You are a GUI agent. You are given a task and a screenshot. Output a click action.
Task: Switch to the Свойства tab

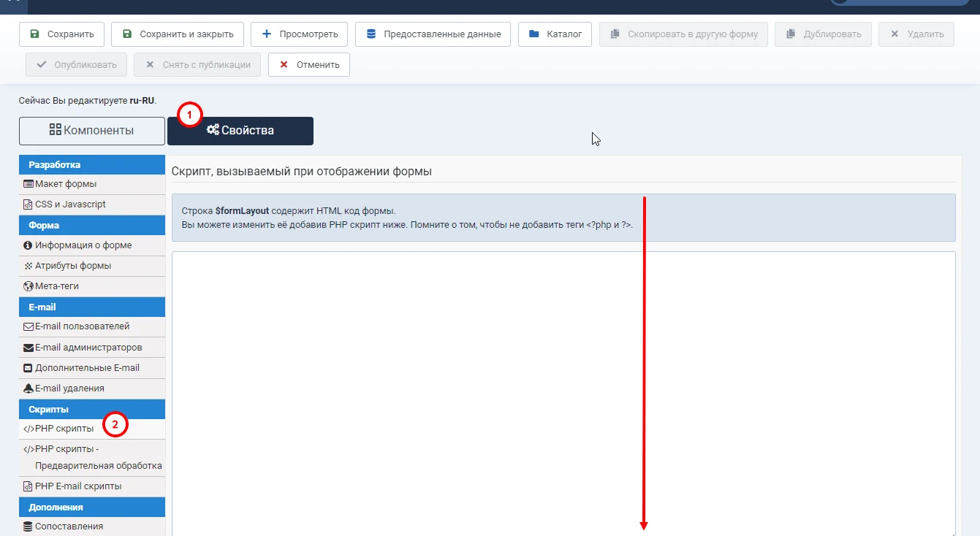(240, 131)
